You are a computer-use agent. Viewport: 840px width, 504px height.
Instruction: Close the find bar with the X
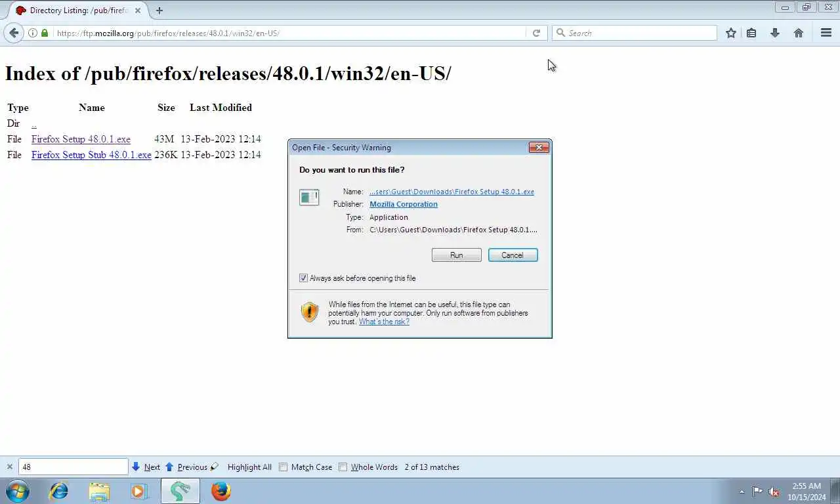10,467
